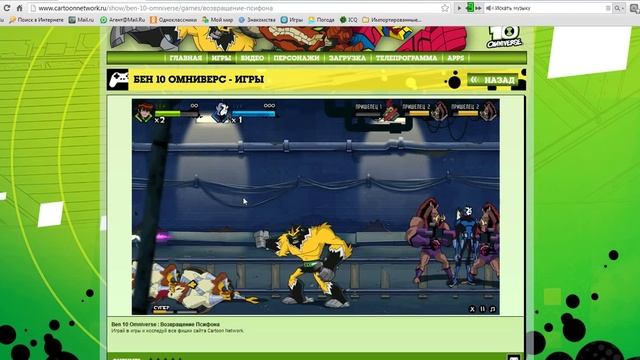The height and width of the screenshot is (360, 640).
Task: Open the Mail.ru bookmark
Action: (x=81, y=20)
